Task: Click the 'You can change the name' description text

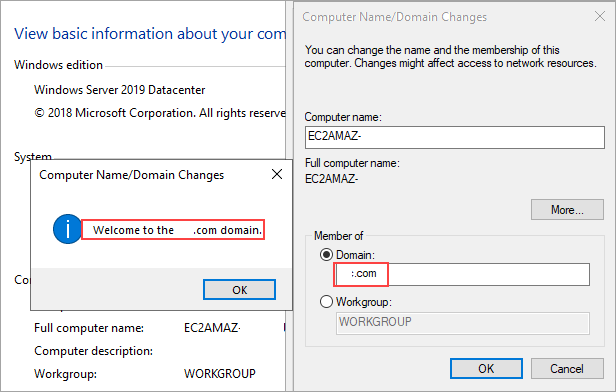Action: click(x=450, y=57)
